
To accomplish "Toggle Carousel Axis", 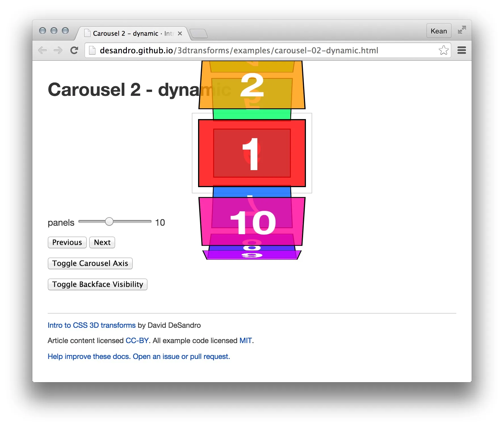I will tap(90, 263).
